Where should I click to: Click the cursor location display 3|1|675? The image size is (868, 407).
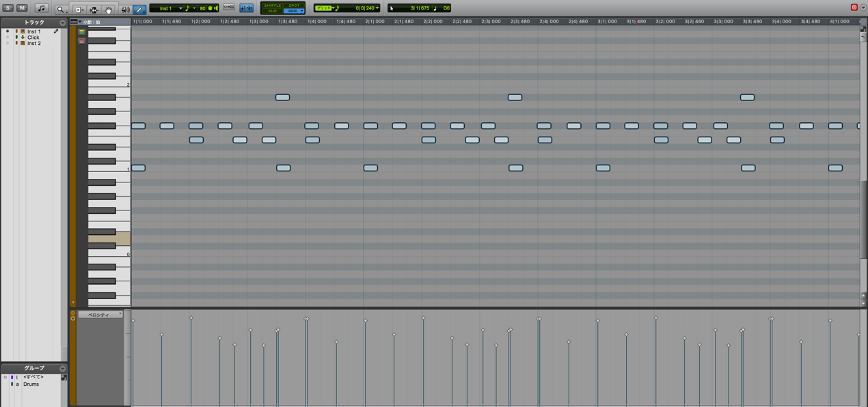click(420, 8)
